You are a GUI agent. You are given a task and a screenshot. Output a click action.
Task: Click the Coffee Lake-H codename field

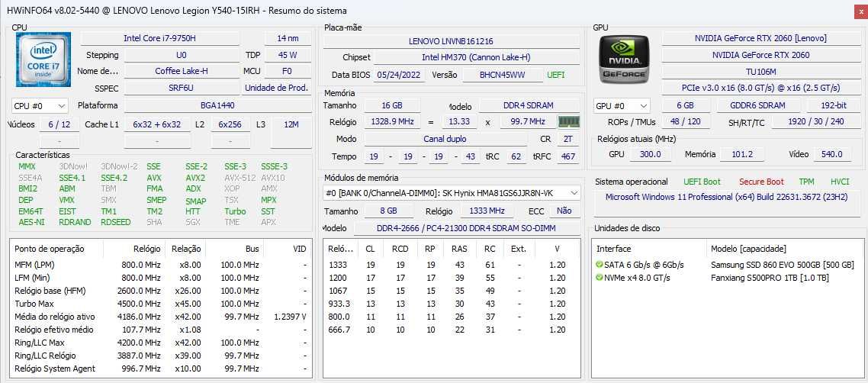click(x=182, y=71)
